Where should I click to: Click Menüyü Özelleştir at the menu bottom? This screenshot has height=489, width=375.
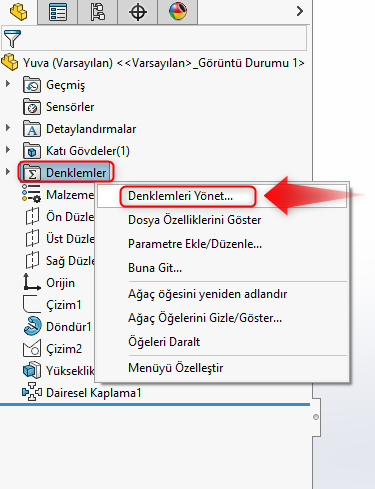[176, 368]
